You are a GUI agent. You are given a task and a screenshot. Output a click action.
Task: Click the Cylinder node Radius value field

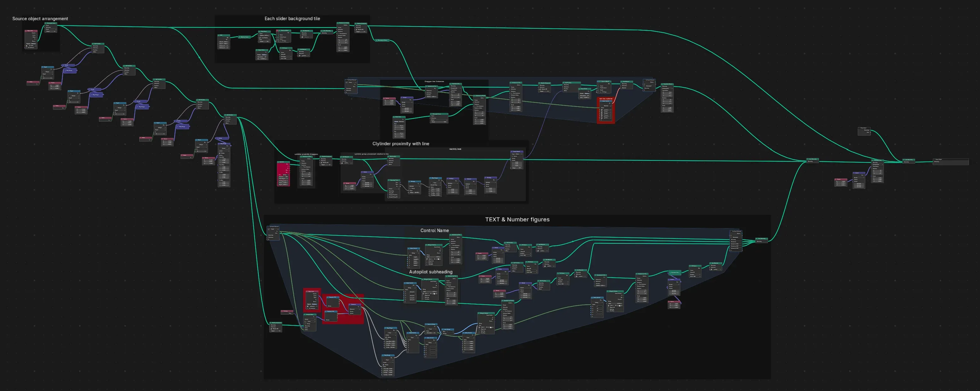[284, 183]
